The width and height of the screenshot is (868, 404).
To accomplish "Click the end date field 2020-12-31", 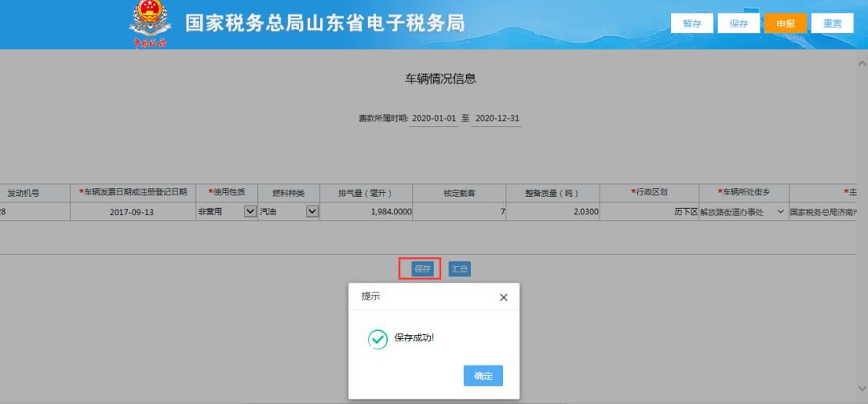I will (497, 119).
